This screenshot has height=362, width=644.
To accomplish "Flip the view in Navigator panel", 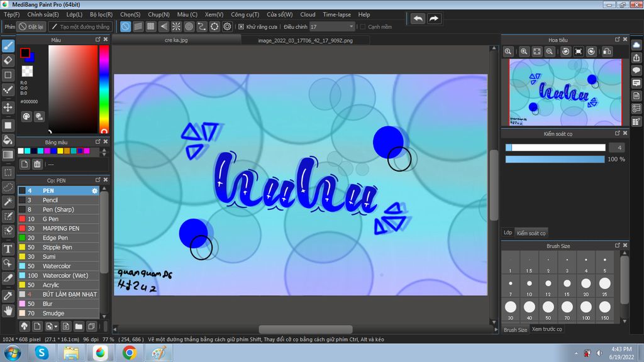I will (607, 52).
